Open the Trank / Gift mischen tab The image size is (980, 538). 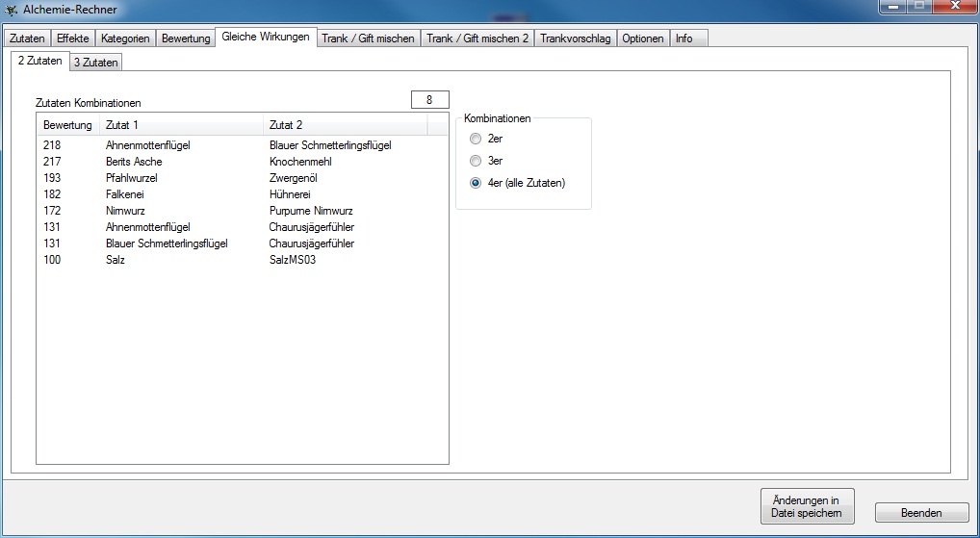(x=368, y=38)
